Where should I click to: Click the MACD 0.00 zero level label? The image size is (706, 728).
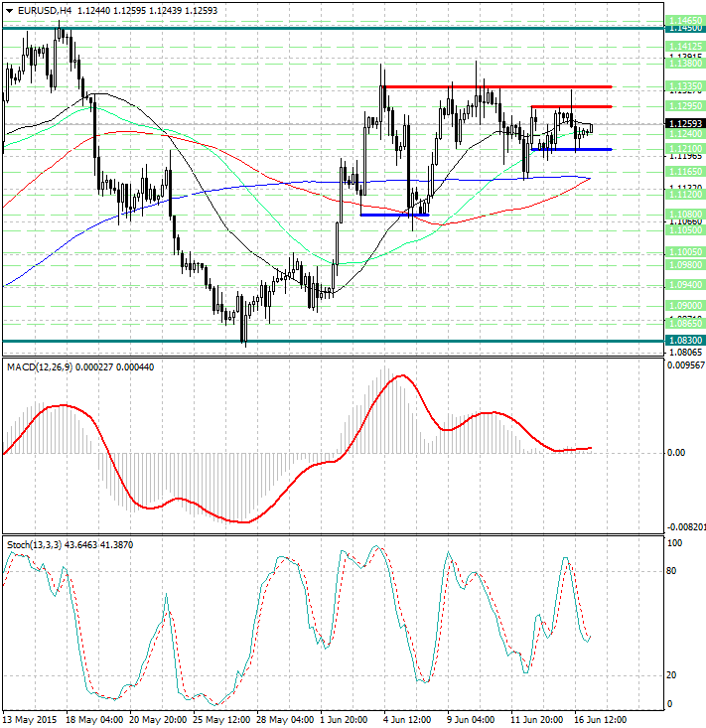pos(675,452)
